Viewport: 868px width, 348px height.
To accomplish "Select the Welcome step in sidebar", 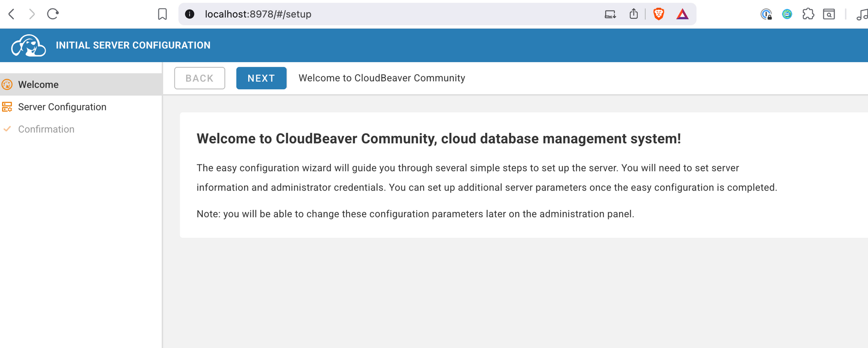I will (38, 85).
